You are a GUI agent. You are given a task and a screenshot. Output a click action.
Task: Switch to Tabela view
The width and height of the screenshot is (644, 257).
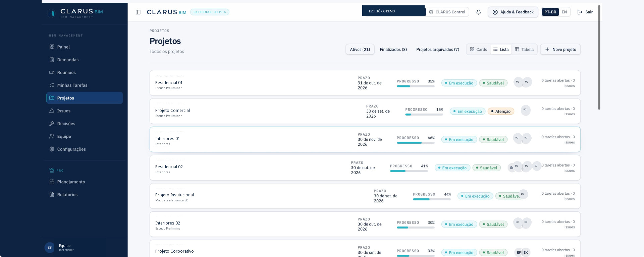pos(524,49)
